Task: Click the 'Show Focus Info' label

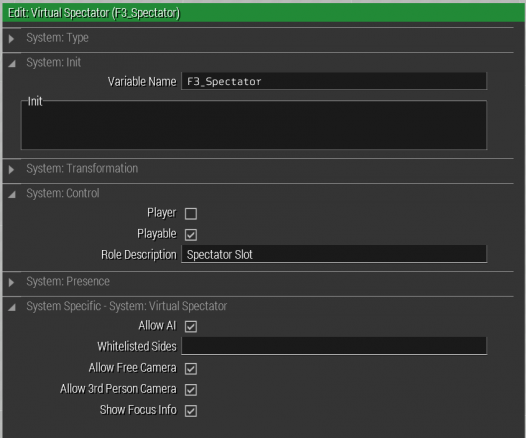Action: click(x=138, y=409)
